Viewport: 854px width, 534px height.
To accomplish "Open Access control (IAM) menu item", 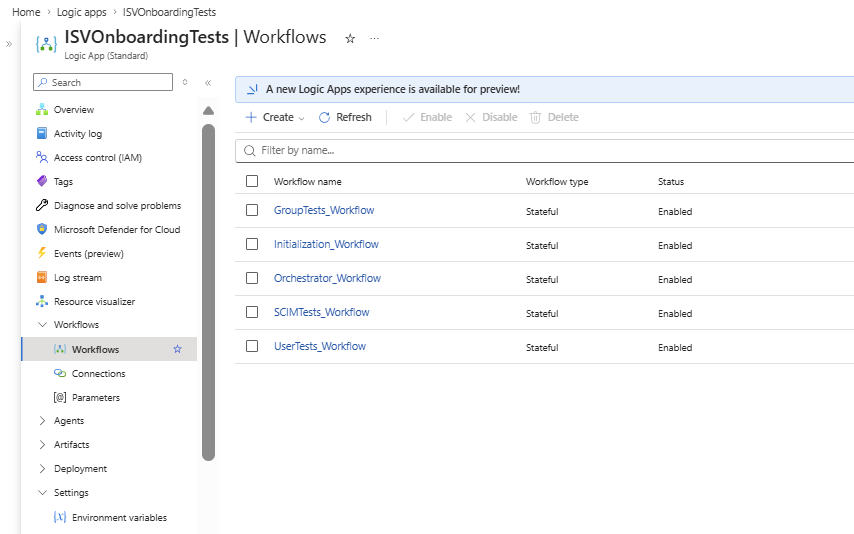I will click(98, 157).
